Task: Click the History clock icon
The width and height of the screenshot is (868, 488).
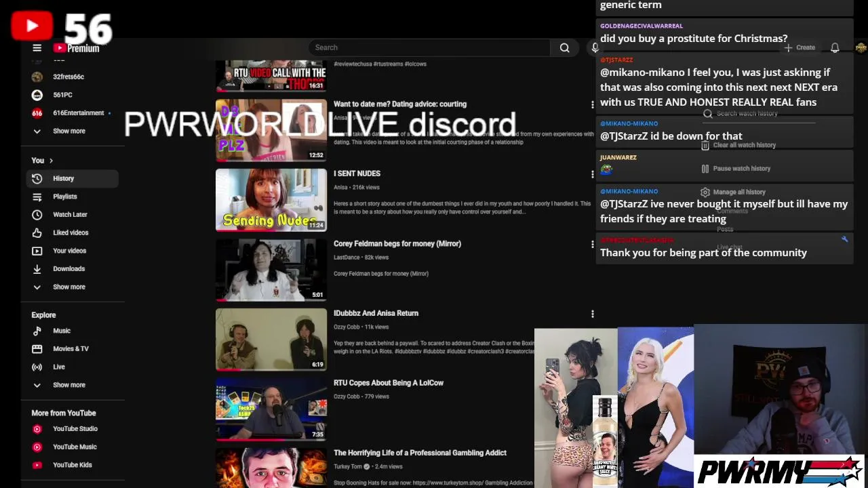Action: pyautogui.click(x=37, y=178)
